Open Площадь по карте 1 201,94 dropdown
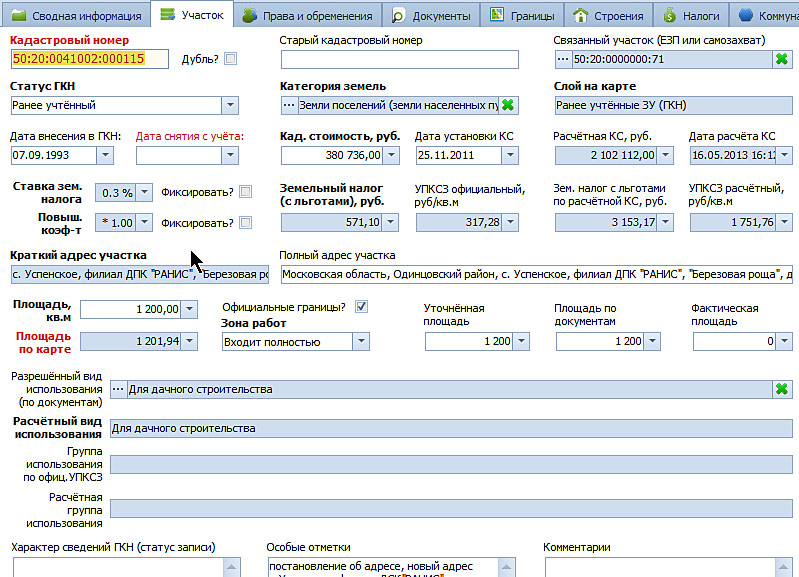 point(189,342)
